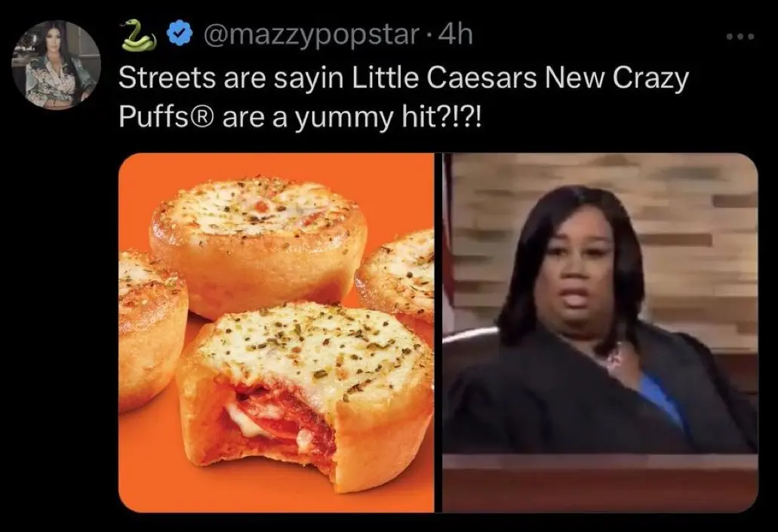Click the judge's wooden bench

[x=600, y=482]
